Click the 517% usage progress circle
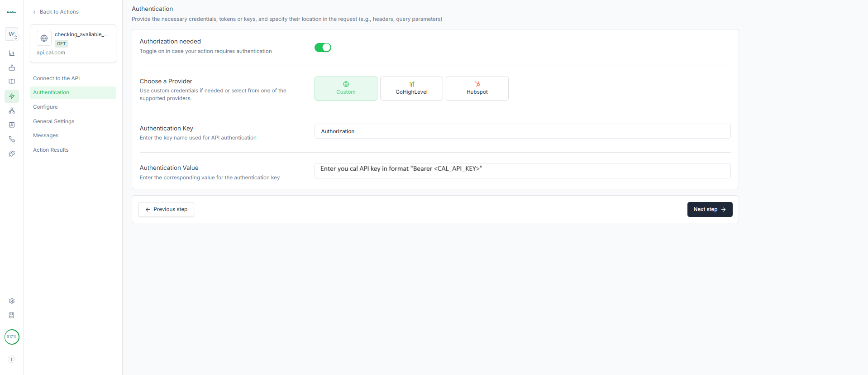This screenshot has width=868, height=375. [x=12, y=337]
